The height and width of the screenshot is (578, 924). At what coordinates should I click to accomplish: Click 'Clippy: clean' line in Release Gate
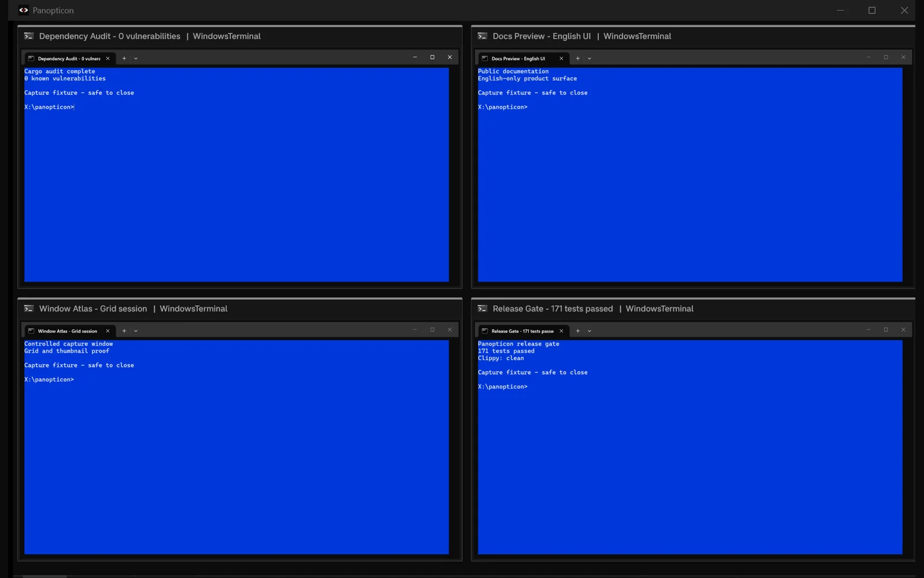pyautogui.click(x=501, y=358)
